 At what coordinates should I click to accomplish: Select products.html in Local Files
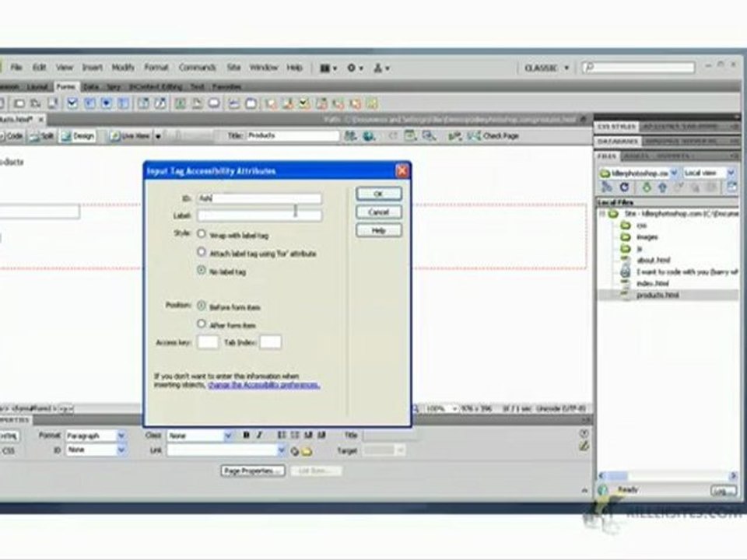point(658,296)
